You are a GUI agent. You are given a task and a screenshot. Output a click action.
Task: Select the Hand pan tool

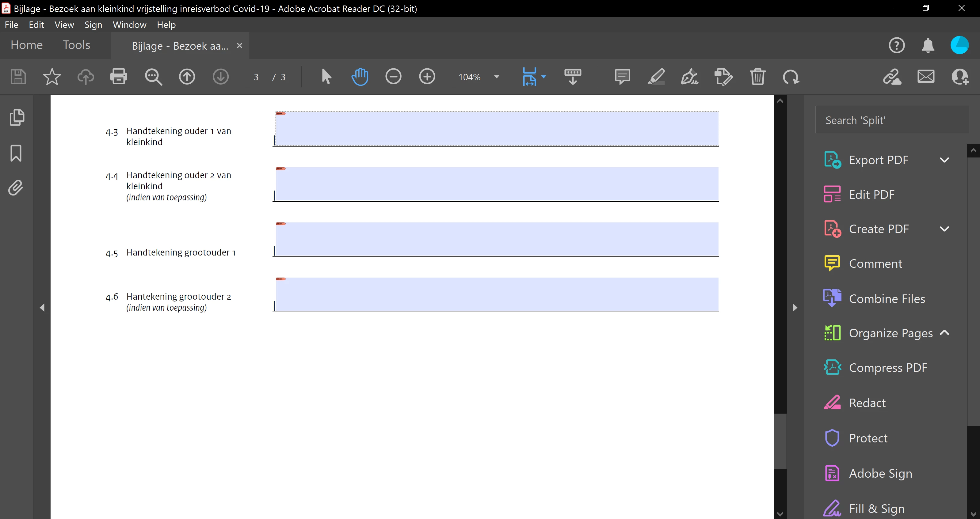360,76
